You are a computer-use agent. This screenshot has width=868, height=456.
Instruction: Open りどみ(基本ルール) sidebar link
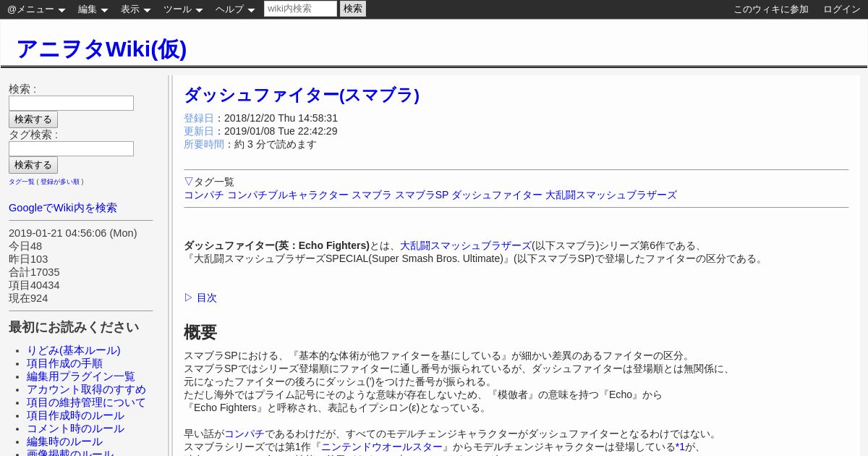point(74,350)
